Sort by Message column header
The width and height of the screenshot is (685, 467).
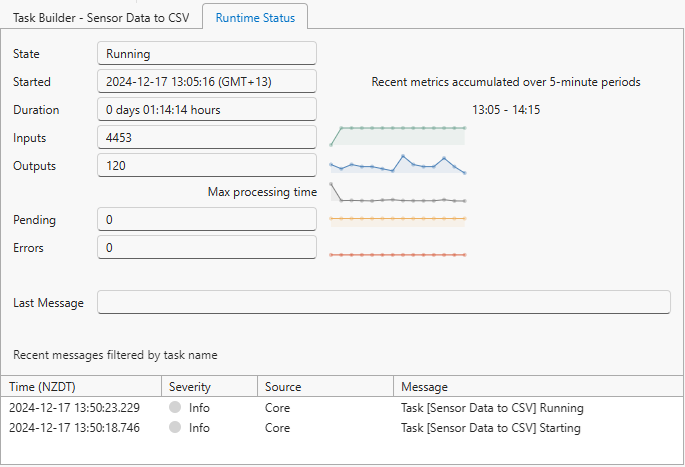click(538, 387)
